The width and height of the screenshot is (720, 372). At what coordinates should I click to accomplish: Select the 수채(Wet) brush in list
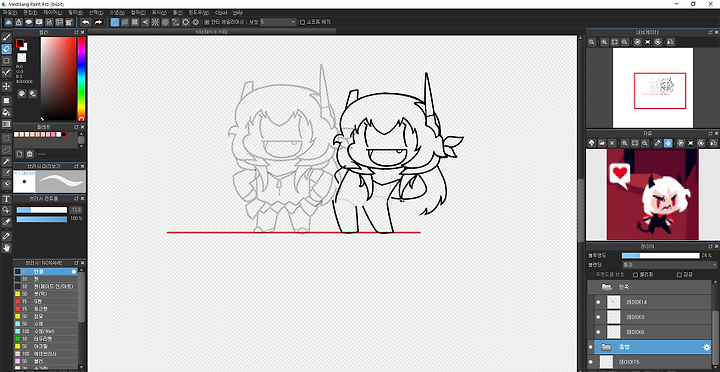pyautogui.click(x=46, y=331)
